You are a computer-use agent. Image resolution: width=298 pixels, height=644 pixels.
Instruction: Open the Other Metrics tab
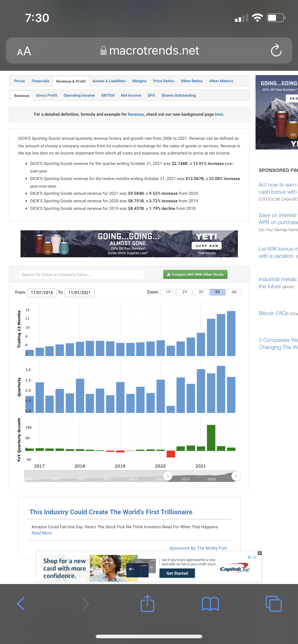(x=221, y=81)
